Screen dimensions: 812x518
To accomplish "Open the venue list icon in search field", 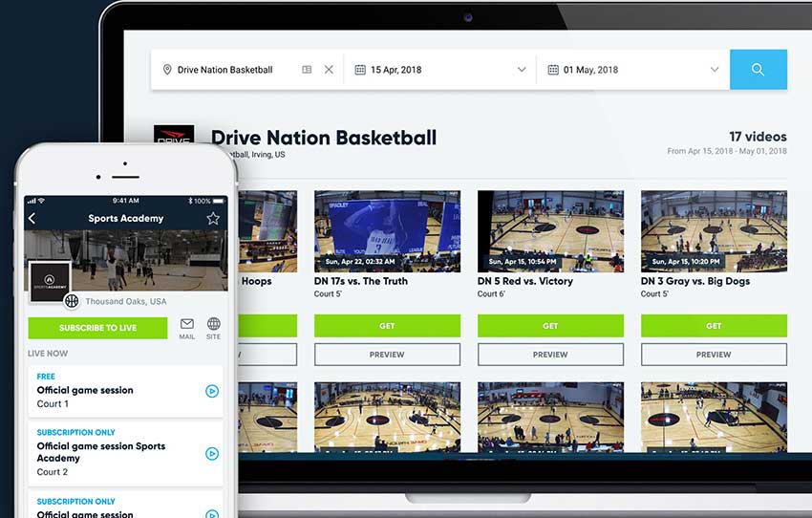I will 307,70.
